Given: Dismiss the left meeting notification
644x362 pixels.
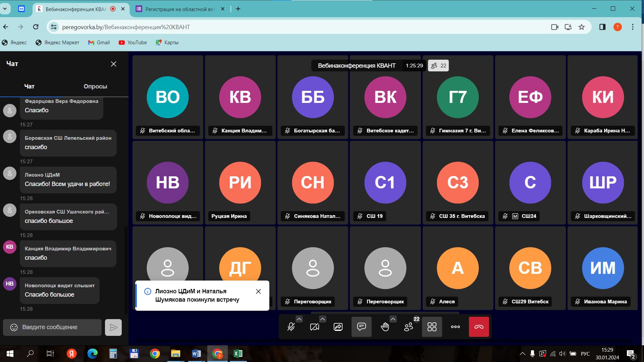Looking at the screenshot, I should 258,292.
